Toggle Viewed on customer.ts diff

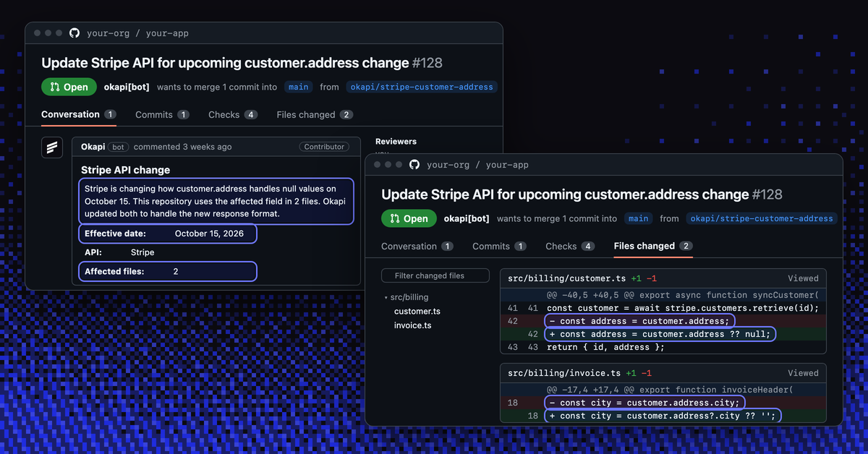click(x=803, y=278)
